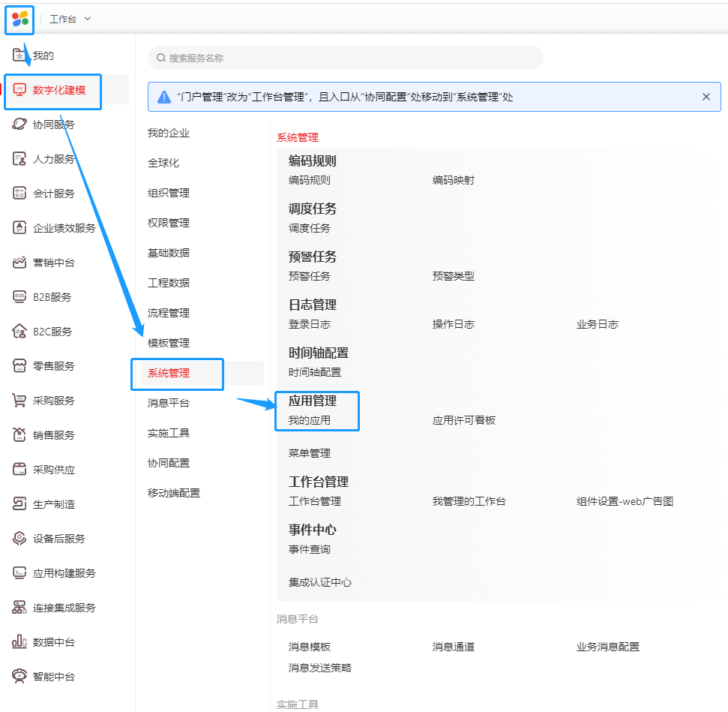Click the 人力服务 sidebar icon
This screenshot has width=728, height=712.
pyautogui.click(x=20, y=159)
